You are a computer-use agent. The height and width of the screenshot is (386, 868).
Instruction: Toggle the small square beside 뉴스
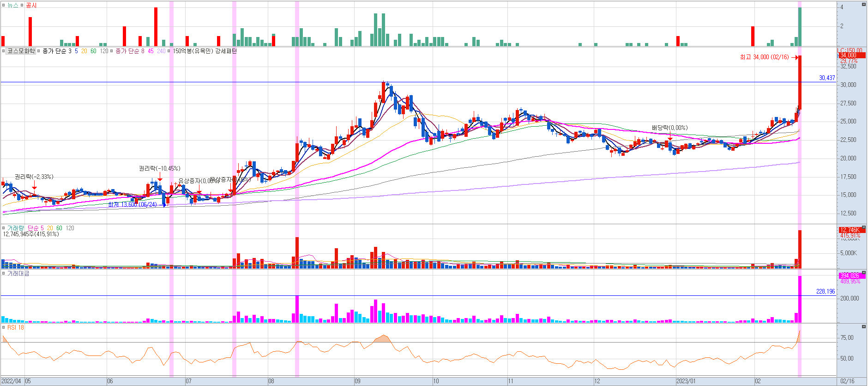click(3, 5)
